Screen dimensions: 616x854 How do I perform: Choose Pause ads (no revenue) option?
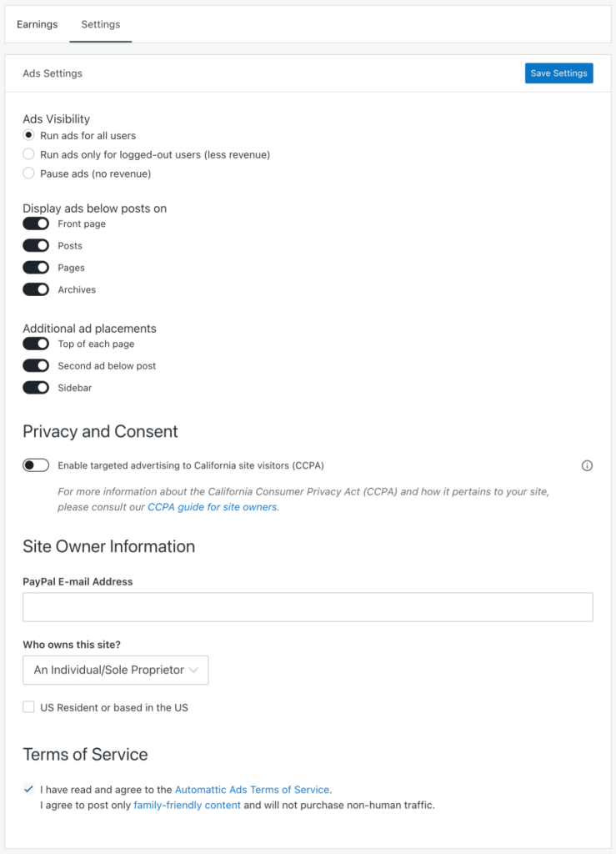pyautogui.click(x=28, y=173)
